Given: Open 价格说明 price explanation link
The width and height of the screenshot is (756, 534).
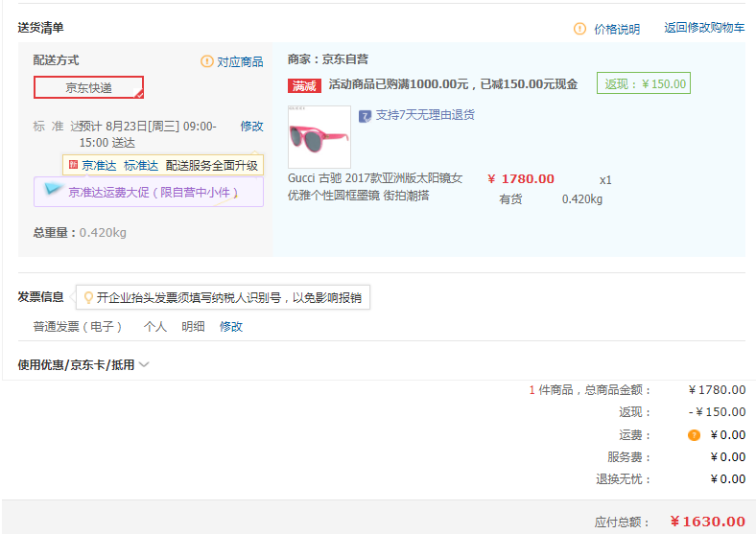Looking at the screenshot, I should coord(617,29).
